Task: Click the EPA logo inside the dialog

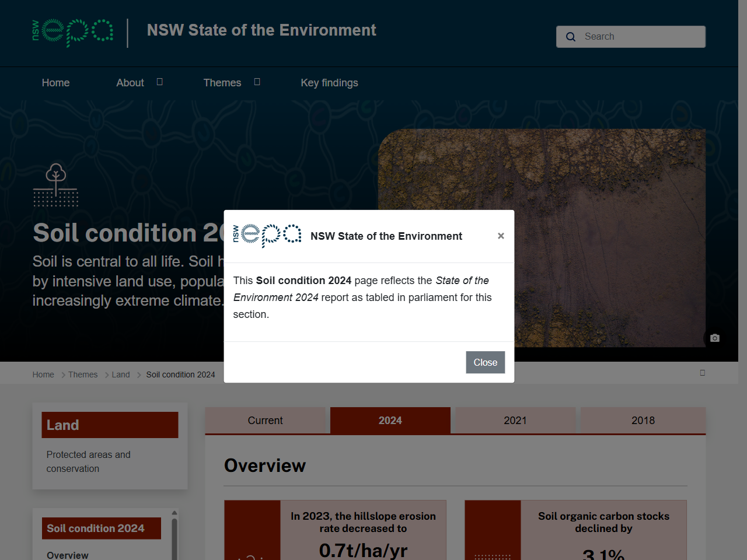Action: [x=267, y=236]
